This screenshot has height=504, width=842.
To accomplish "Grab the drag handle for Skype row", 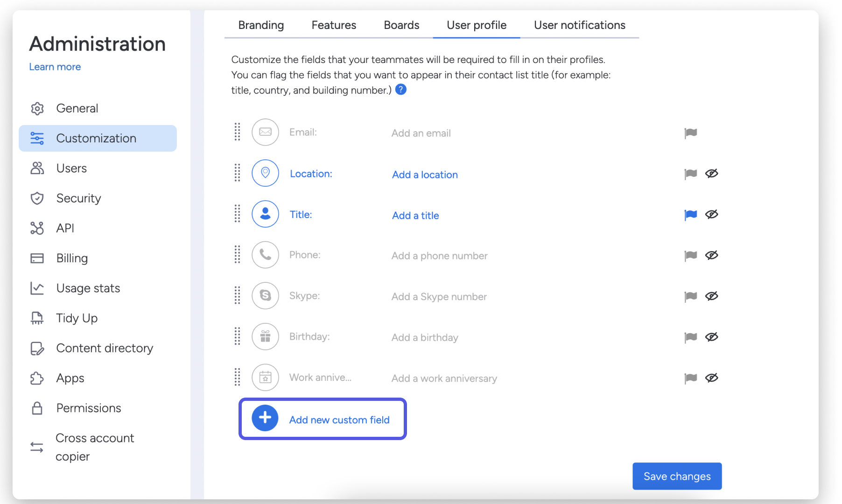I will (x=237, y=296).
